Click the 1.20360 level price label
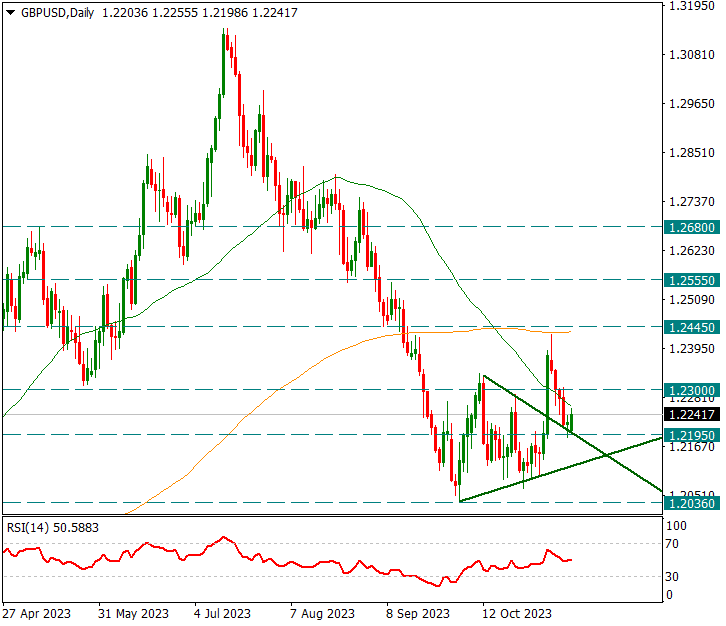The height and width of the screenshot is (626, 726). click(x=692, y=503)
